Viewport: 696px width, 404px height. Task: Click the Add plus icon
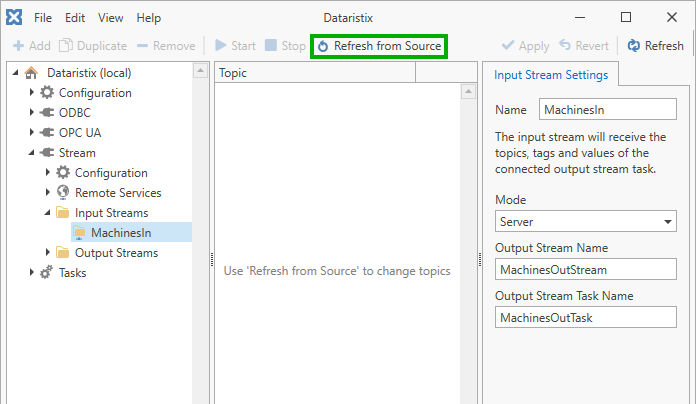click(19, 46)
